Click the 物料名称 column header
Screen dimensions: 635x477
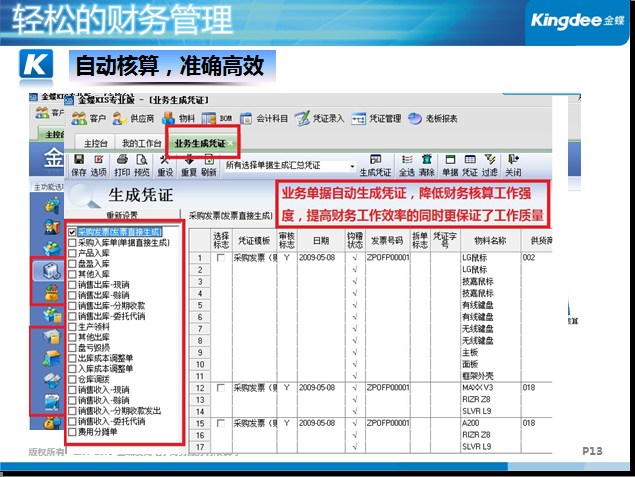(490, 241)
